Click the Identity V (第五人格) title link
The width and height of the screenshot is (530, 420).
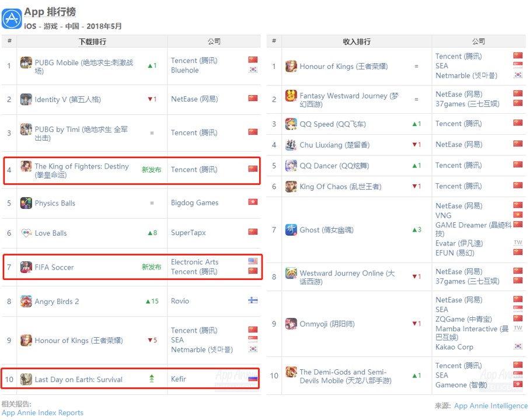tap(68, 99)
